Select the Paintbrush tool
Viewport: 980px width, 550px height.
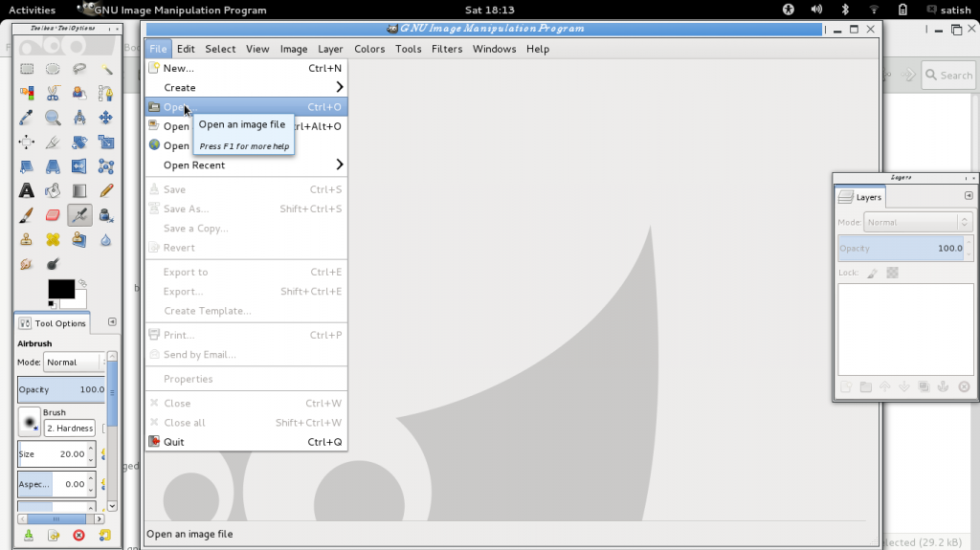click(x=26, y=215)
